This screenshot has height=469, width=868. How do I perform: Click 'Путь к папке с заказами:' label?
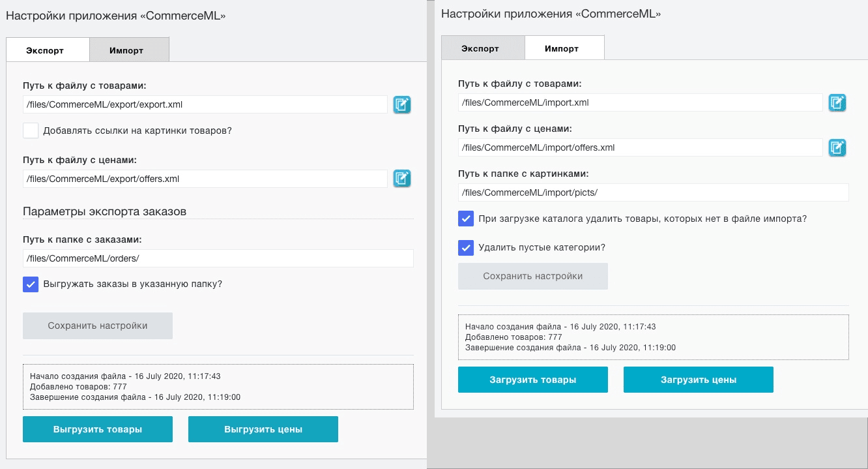click(82, 239)
